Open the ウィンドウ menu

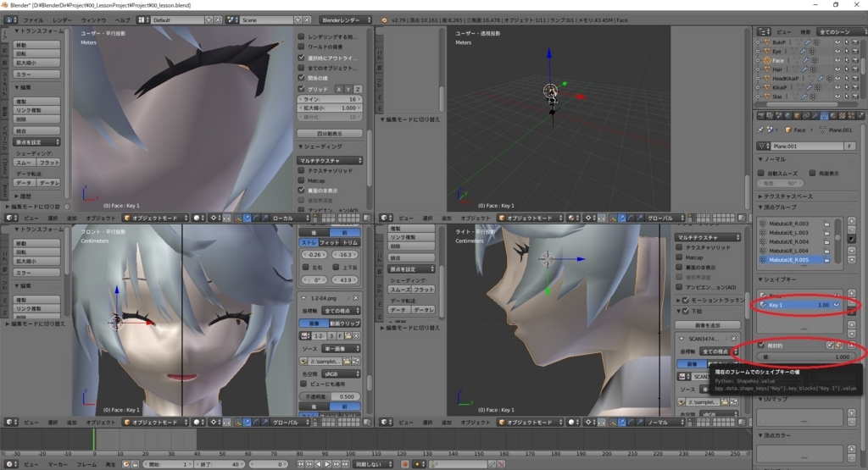(93, 20)
